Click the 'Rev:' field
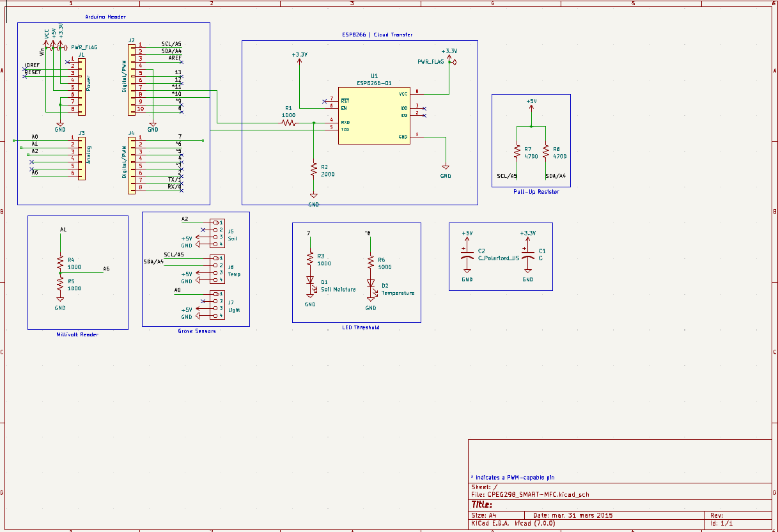The image size is (778, 532). (x=717, y=515)
